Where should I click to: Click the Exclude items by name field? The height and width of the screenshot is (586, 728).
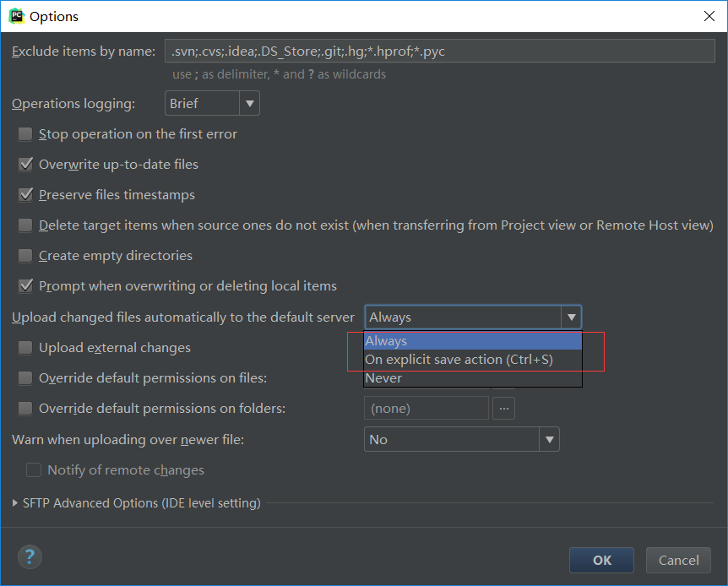[440, 51]
